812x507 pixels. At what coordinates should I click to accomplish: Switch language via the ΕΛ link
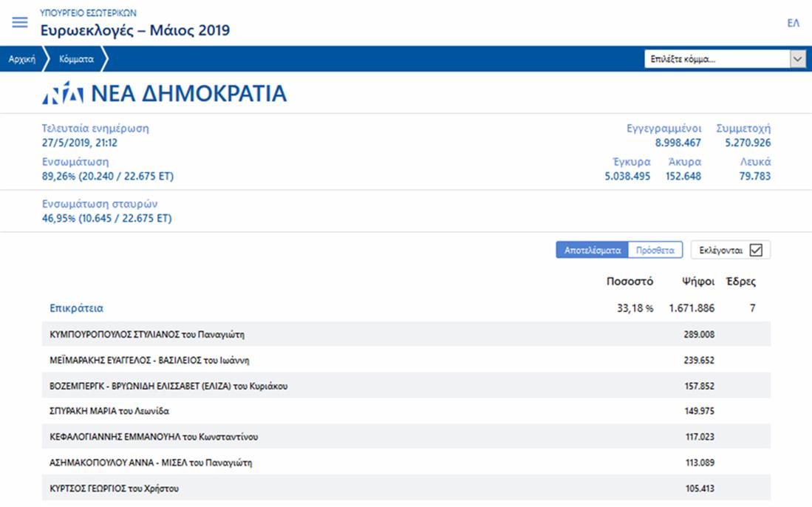[793, 23]
